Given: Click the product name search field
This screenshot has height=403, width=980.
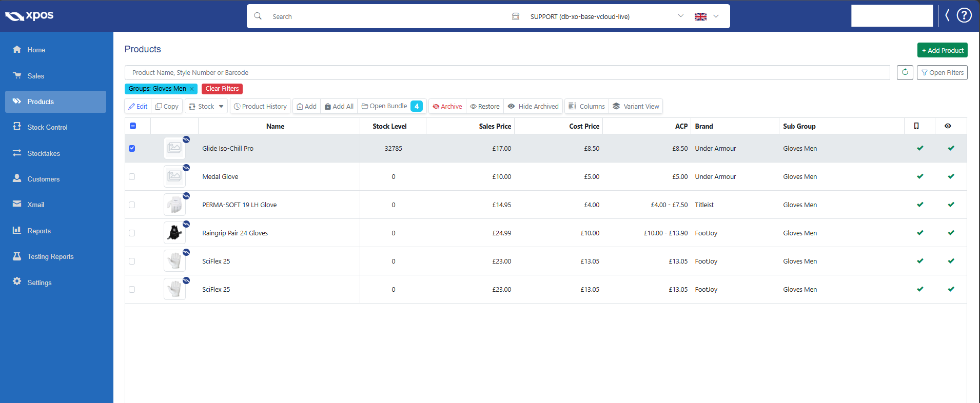Looking at the screenshot, I should point(507,72).
